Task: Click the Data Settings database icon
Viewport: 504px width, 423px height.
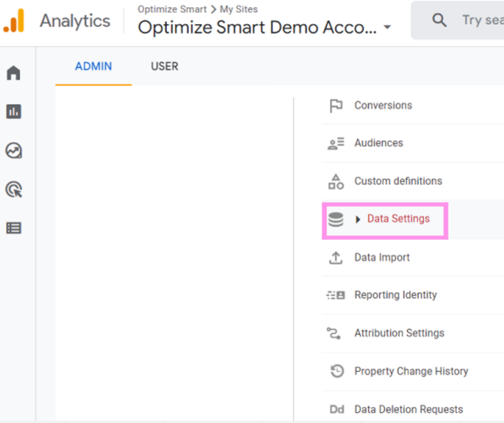Action: point(336,219)
